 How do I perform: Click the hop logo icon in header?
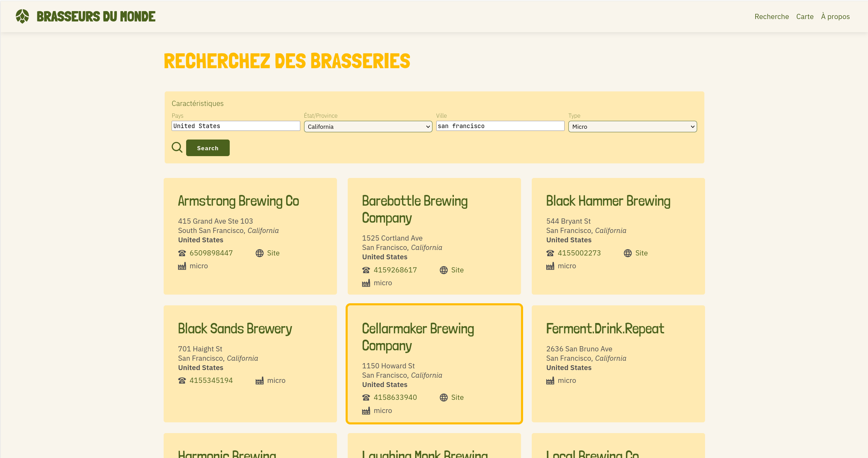(x=22, y=16)
